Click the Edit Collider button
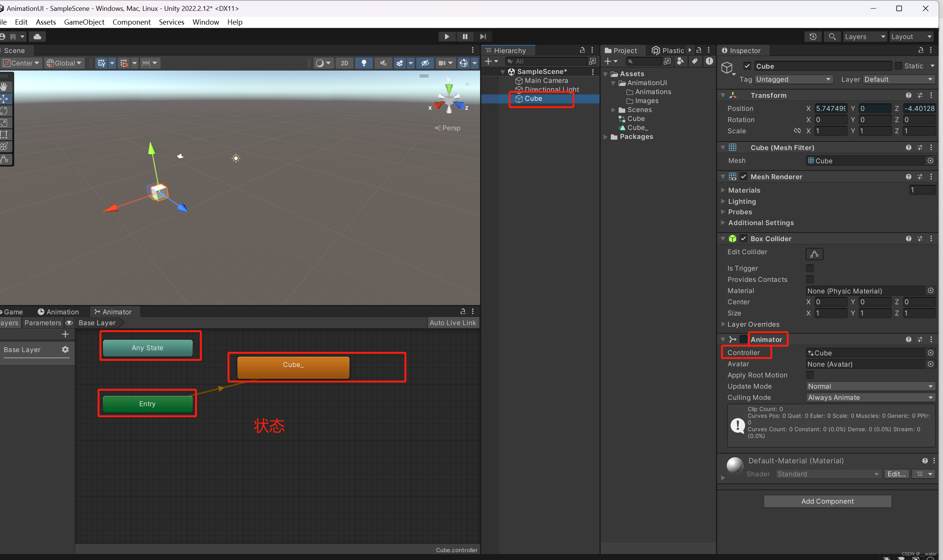Viewport: 943px width, 560px height. 814,253
